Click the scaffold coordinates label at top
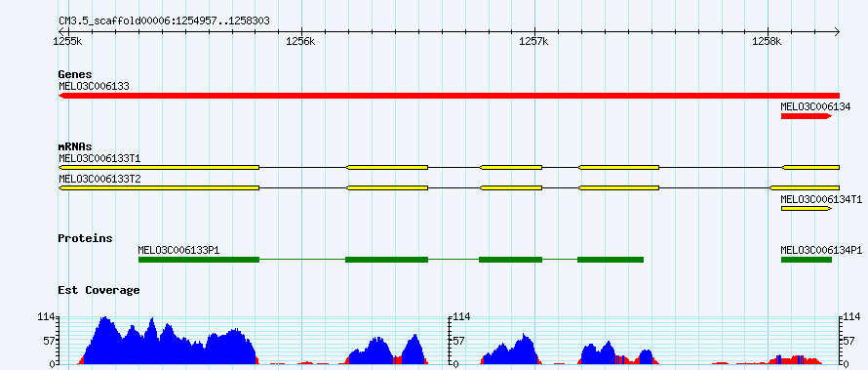The image size is (868, 370). [x=165, y=21]
